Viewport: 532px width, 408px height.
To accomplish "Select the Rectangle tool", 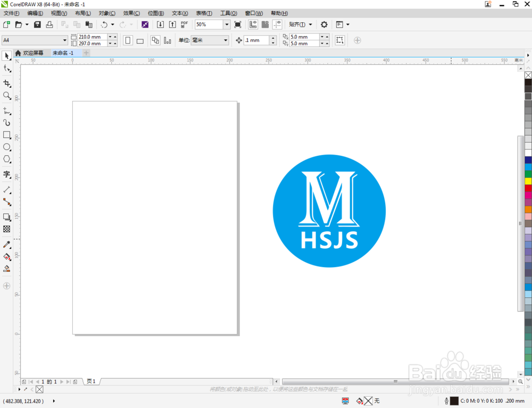I will pos(7,135).
